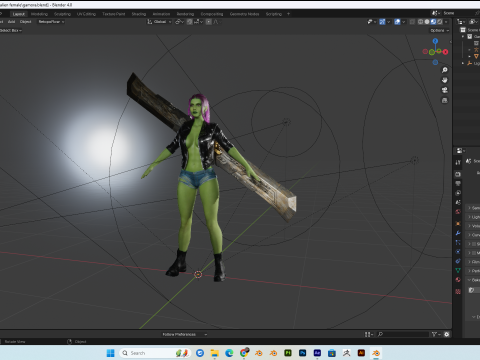Open the Render properties tab
480x360 pixels.
(458, 174)
